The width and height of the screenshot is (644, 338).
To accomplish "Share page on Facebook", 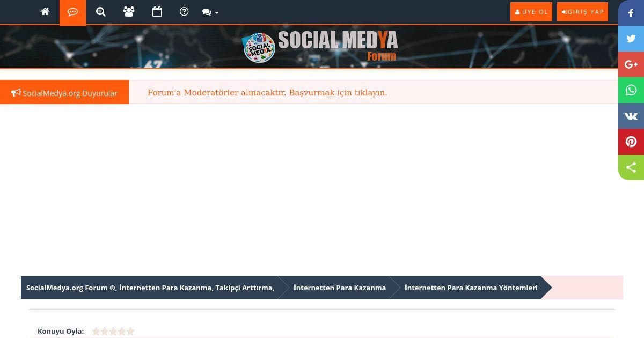I will (631, 13).
